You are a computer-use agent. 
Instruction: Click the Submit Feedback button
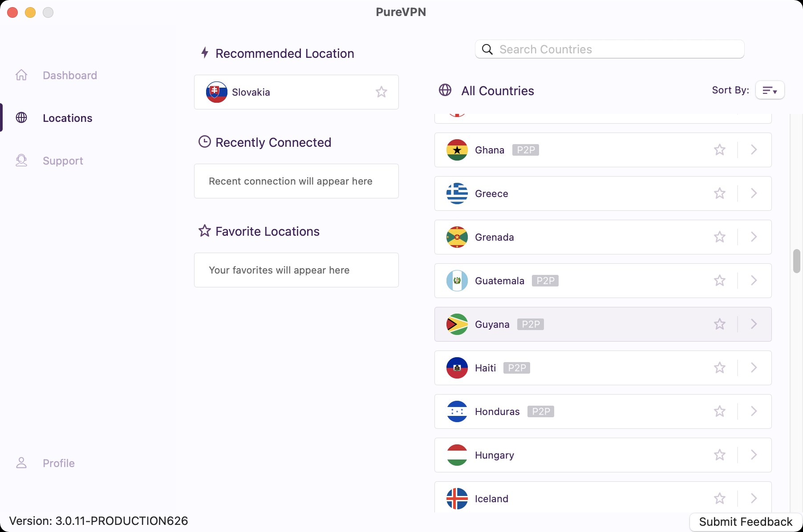click(746, 522)
